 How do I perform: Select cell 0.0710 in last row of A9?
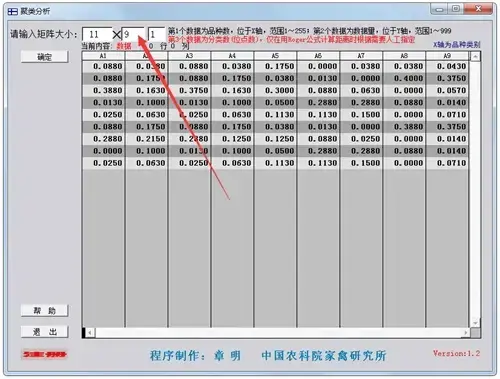point(447,163)
